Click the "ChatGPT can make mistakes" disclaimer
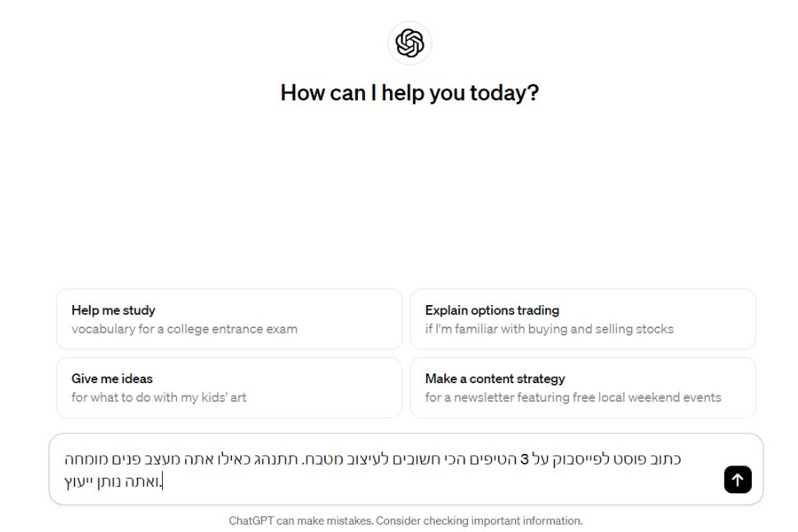Viewport: 798px width, 532px height. [299, 520]
